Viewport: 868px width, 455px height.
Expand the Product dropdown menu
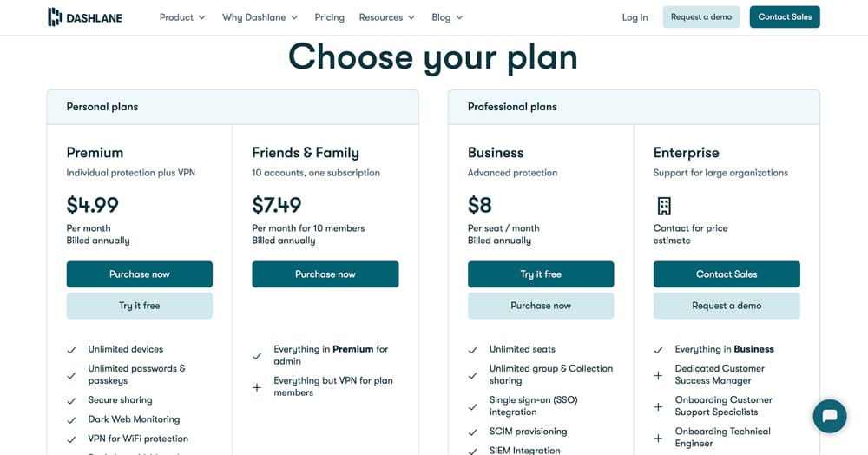click(182, 17)
